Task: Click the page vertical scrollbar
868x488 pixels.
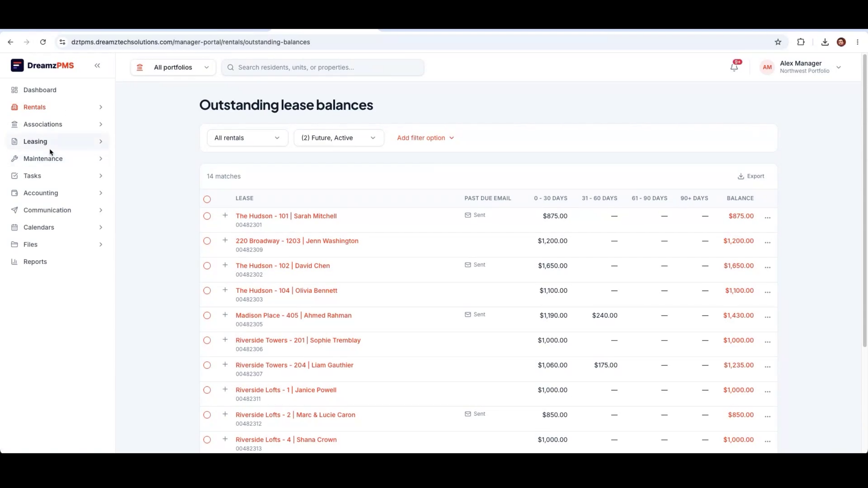Action: [x=865, y=201]
